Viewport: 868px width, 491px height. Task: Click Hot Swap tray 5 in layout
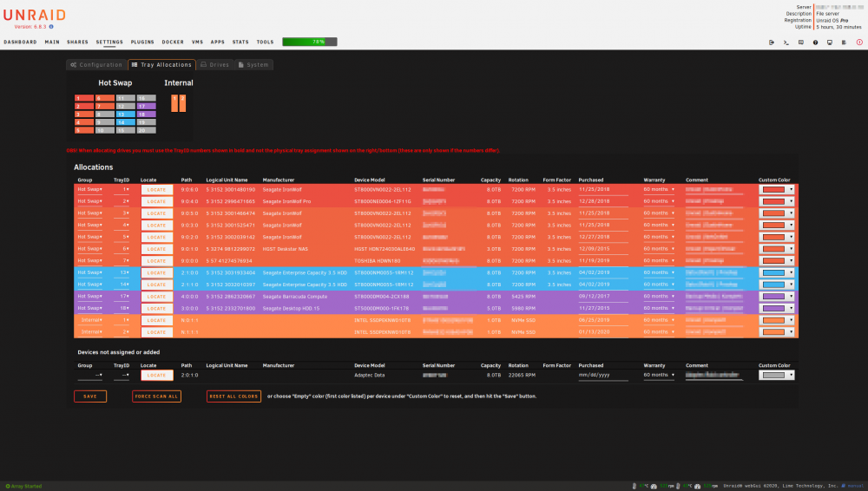click(x=84, y=131)
